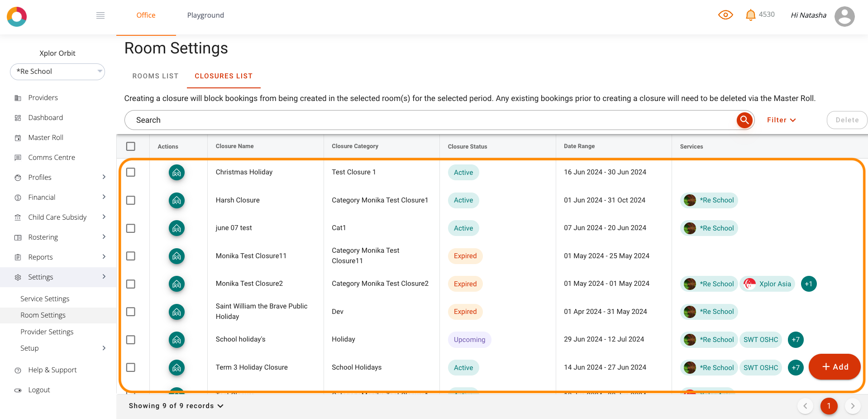The image size is (868, 419).
Task: Collapse sidebar with hamburger menu icon
Action: pos(100,15)
